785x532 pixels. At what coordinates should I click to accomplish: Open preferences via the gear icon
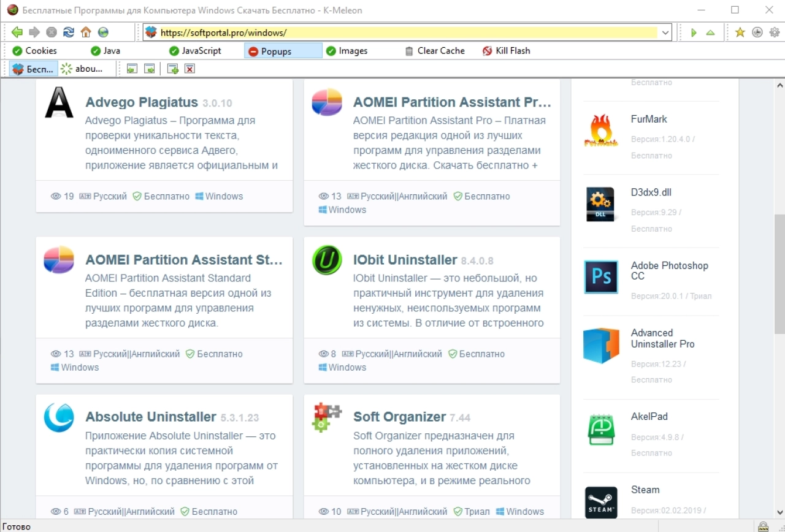click(775, 32)
